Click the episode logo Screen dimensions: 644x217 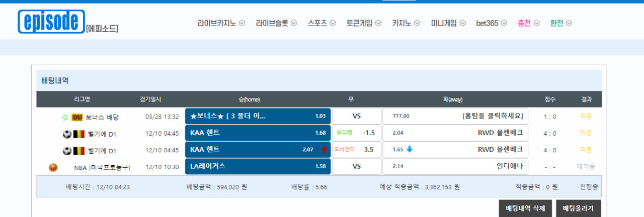point(51,22)
